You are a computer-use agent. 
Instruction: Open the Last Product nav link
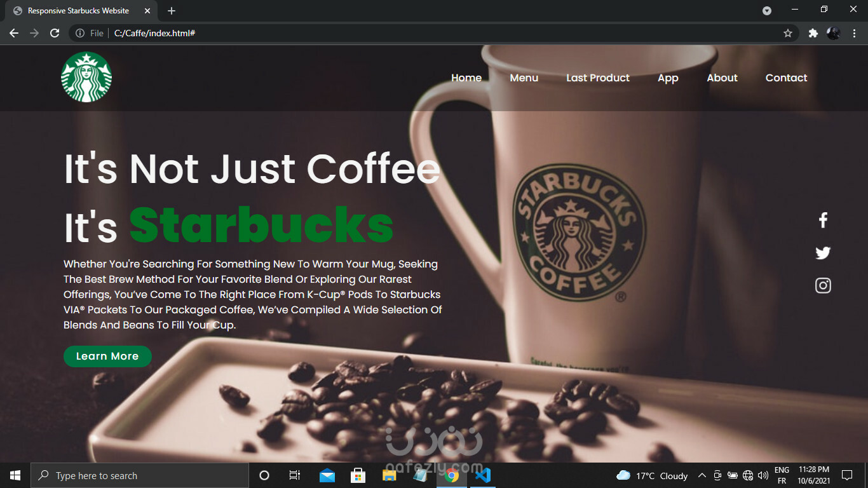pos(598,78)
